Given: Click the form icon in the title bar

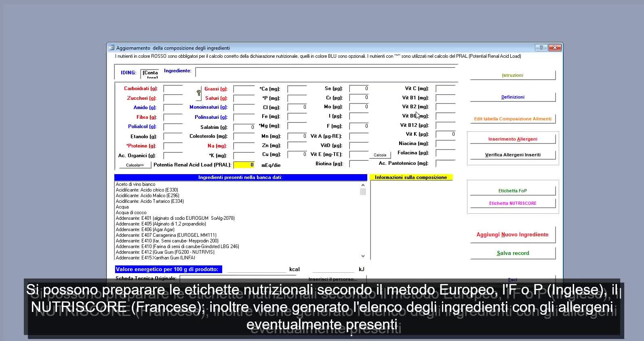Looking at the screenshot, I should click(112, 48).
